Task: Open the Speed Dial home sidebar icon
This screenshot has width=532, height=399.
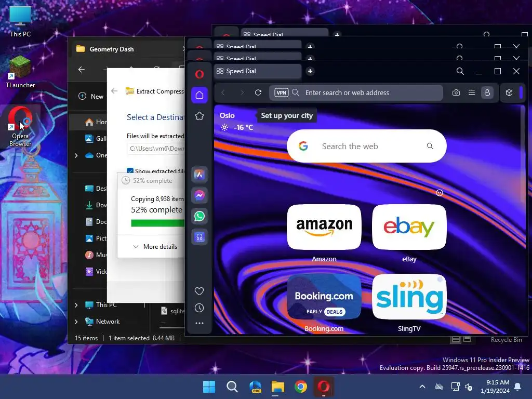Action: point(199,95)
